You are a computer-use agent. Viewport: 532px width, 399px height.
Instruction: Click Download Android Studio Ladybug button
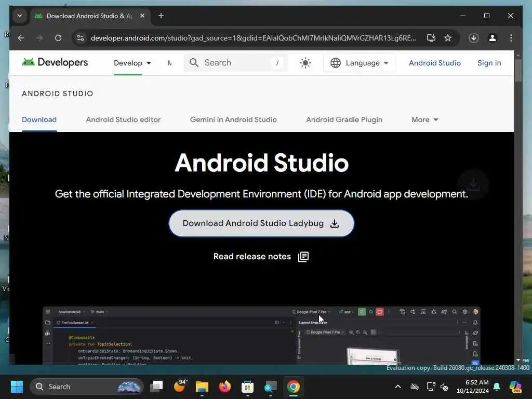pos(261,223)
